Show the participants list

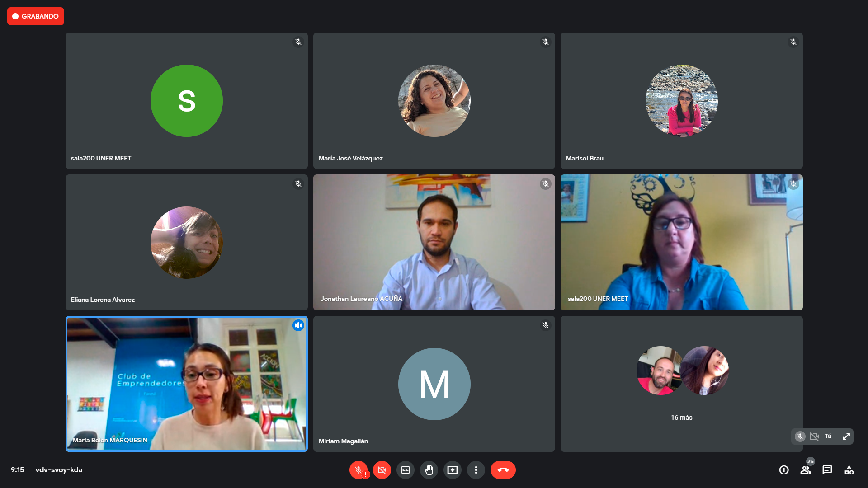(806, 470)
